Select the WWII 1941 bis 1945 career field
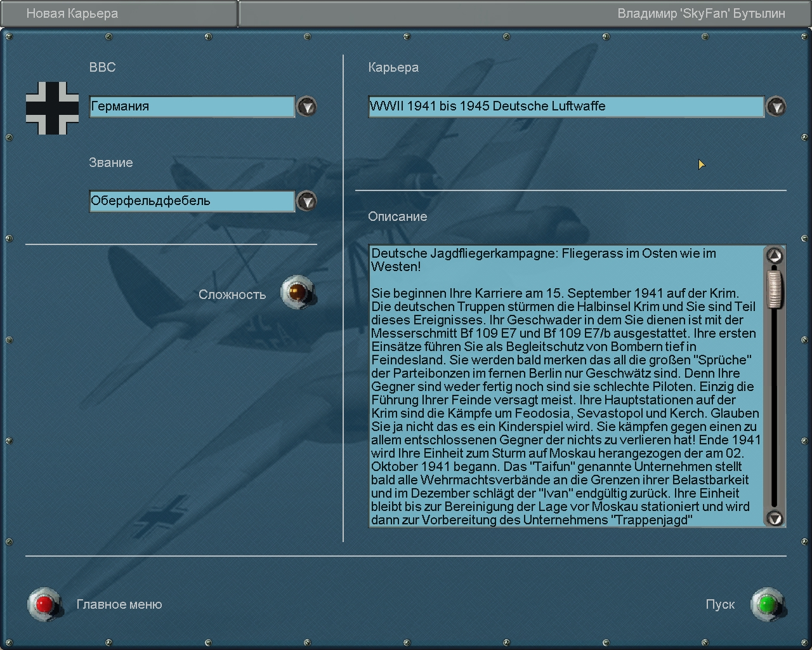Image resolution: width=812 pixels, height=650 pixels. point(566,107)
